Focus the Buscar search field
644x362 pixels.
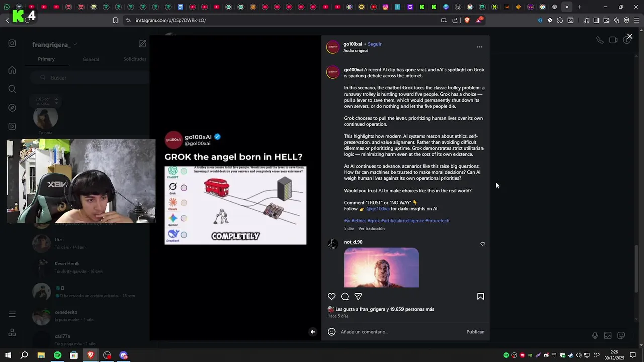(x=90, y=78)
